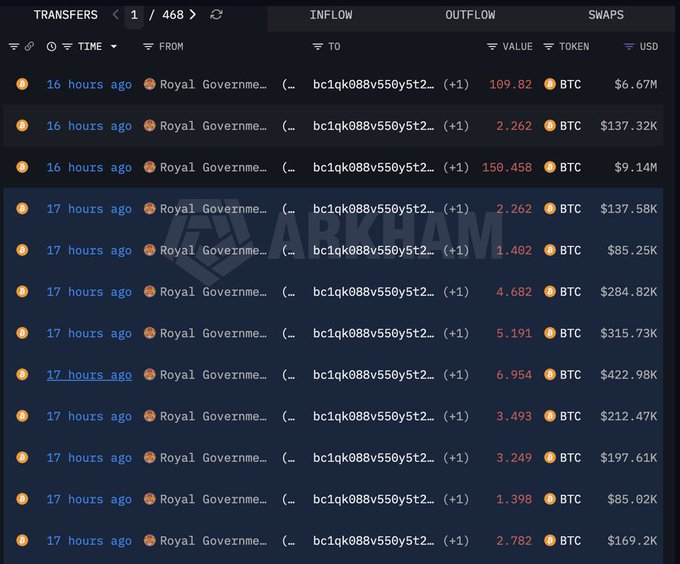Open the '16 hours ago' link for 109.82 BTC
The image size is (680, 564).
(89, 84)
